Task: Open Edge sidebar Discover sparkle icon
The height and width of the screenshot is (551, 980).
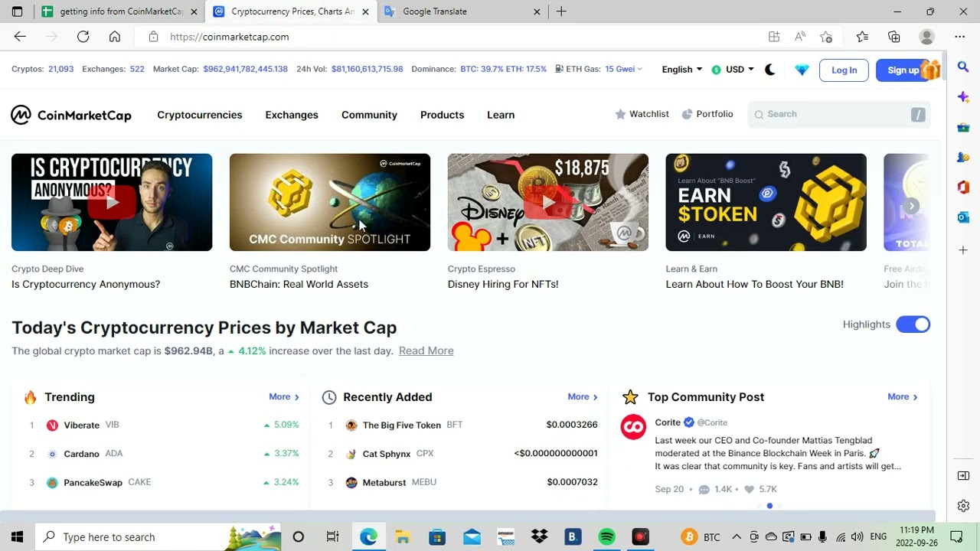Action: 963,97
